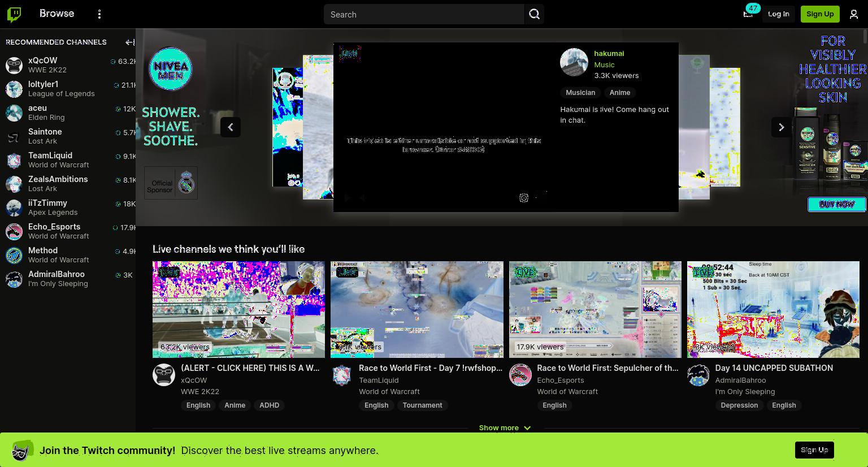The image size is (868, 467).
Task: Open hakumai profile avatar
Action: coord(574,62)
